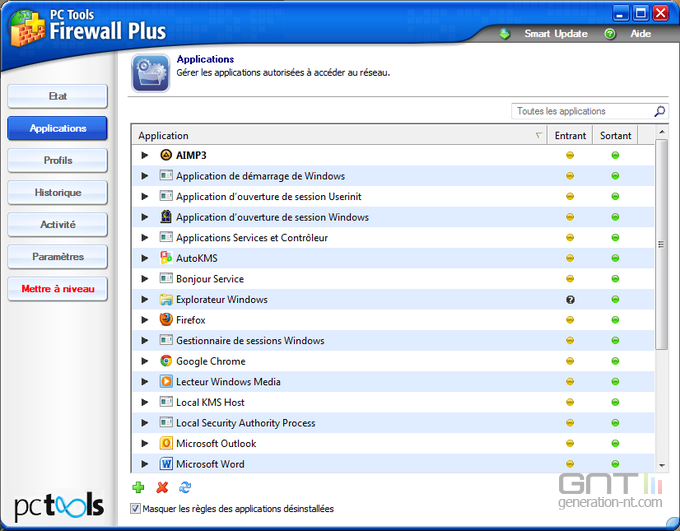This screenshot has width=680, height=531.
Task: Select Local Security Authority Process row text
Action: coord(245,423)
